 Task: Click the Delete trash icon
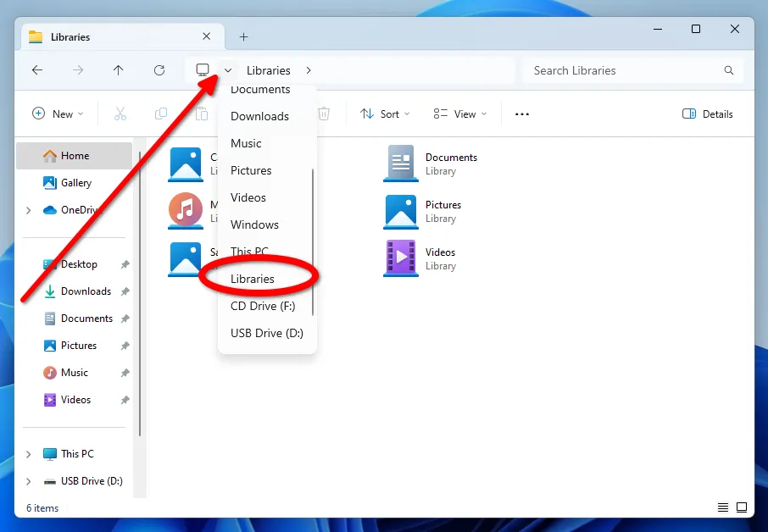click(x=323, y=114)
